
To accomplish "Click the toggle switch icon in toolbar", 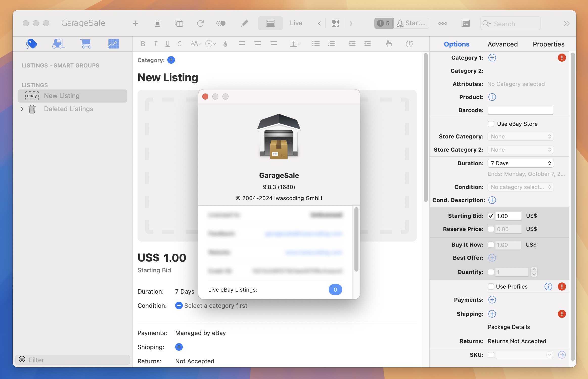I will coord(221,23).
